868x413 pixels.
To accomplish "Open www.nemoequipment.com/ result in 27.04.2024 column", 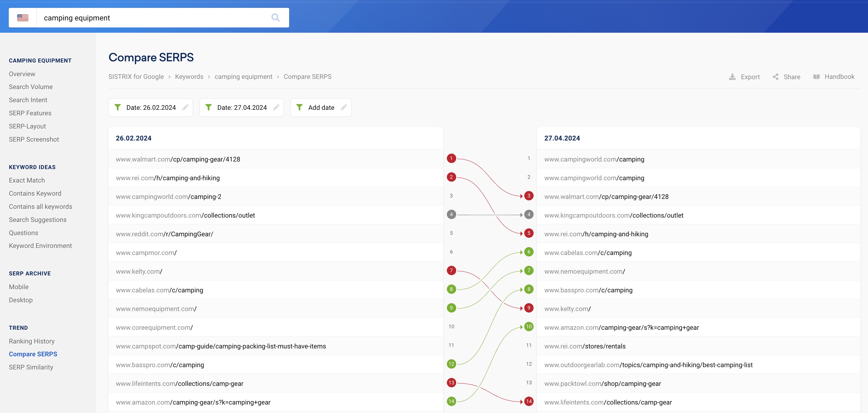I will (x=585, y=272).
